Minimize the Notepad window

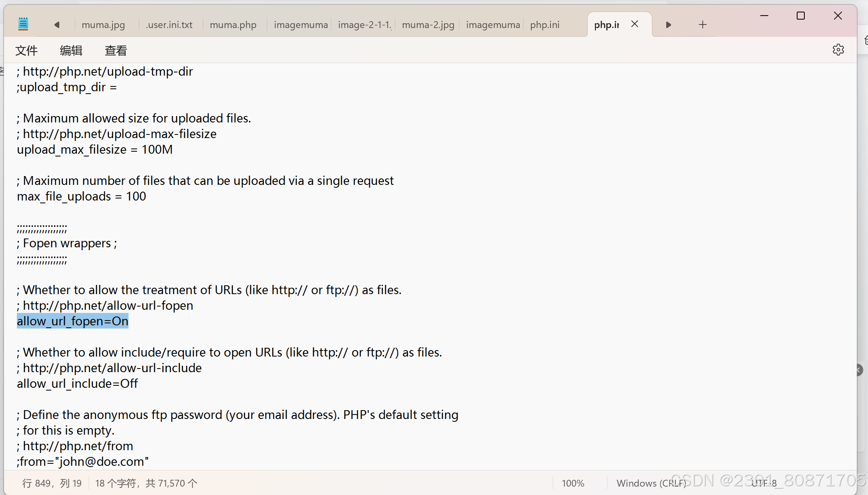764,16
